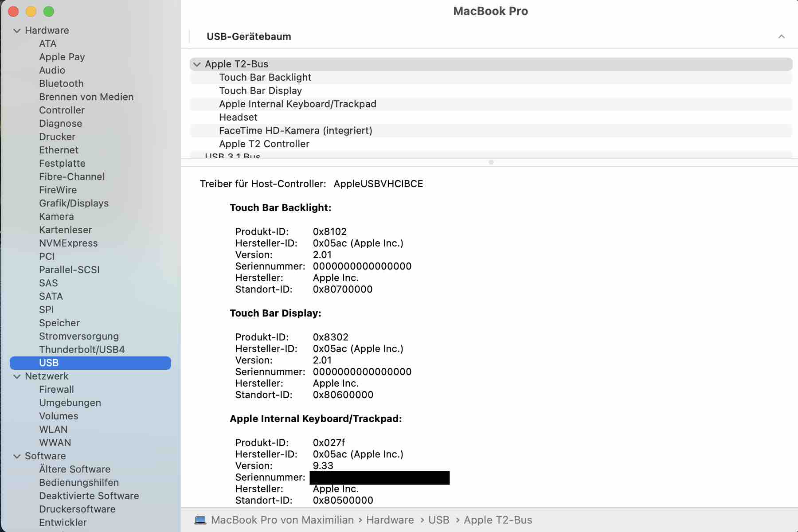This screenshot has width=798, height=532.
Task: Show WLAN information
Action: click(53, 429)
